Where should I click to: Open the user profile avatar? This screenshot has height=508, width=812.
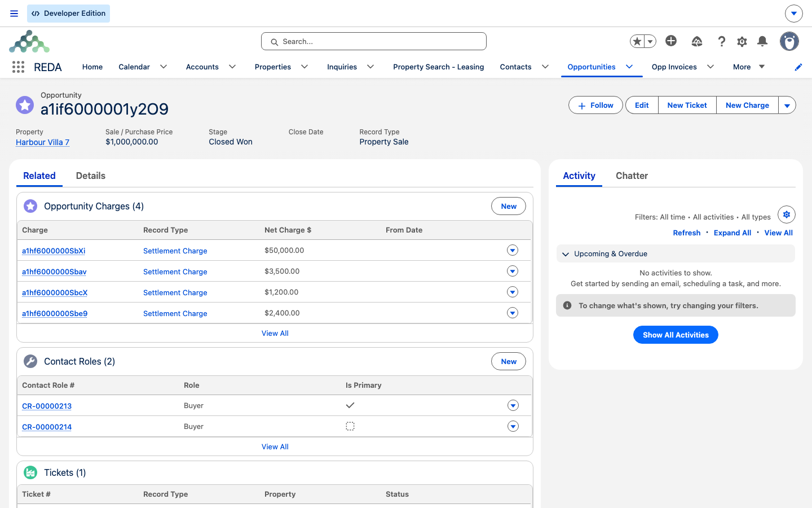coord(789,41)
